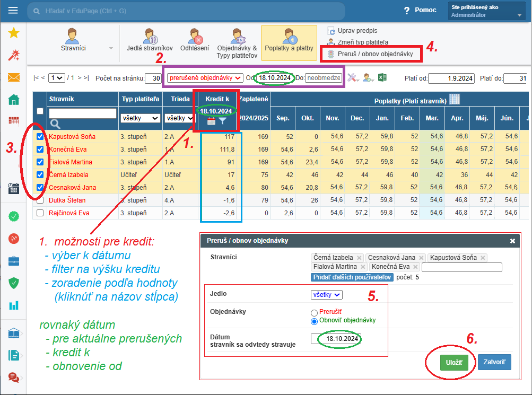Image resolution: width=532 pixels, height=395 pixels.
Task: Expand the prerušené objednávky dropdown
Action: point(205,78)
